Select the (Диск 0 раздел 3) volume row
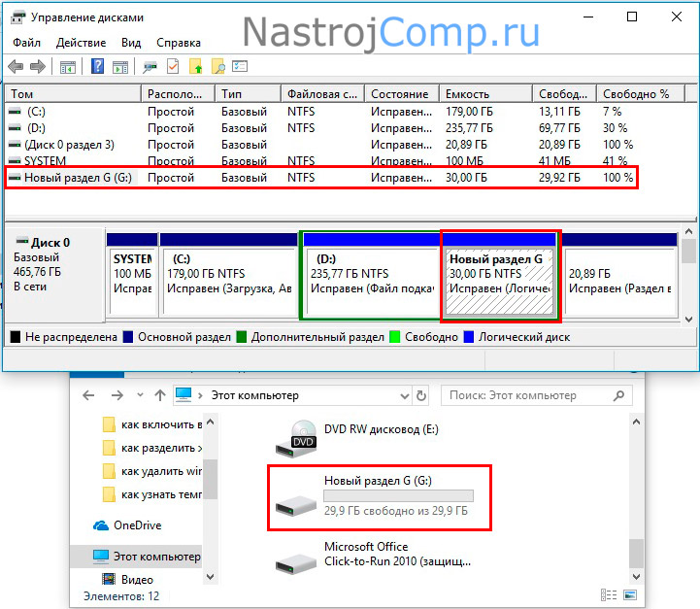700x609 pixels. 321,145
